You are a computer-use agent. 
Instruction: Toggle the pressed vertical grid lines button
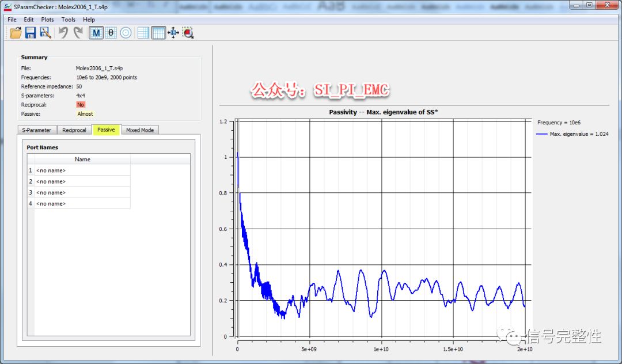coord(158,33)
